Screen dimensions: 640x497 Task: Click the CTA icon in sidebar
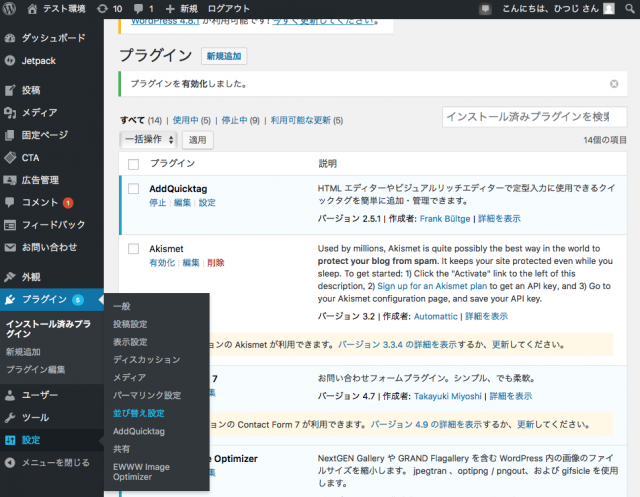[10, 158]
